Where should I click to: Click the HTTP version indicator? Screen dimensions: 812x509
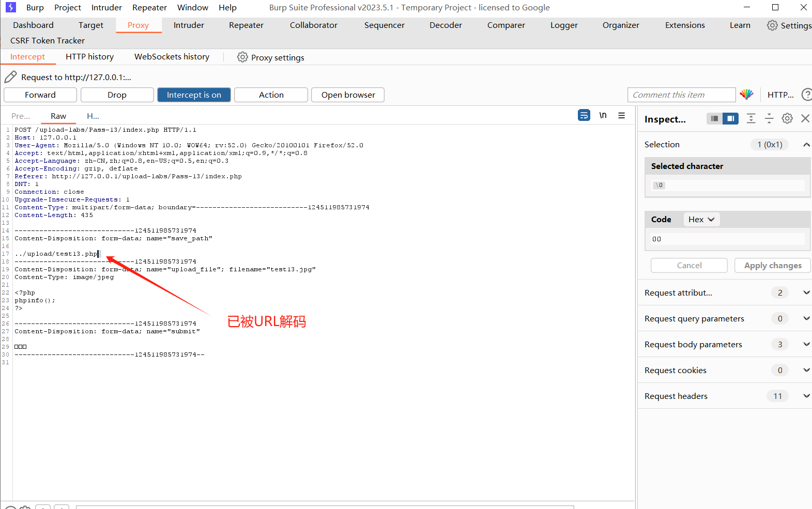780,95
